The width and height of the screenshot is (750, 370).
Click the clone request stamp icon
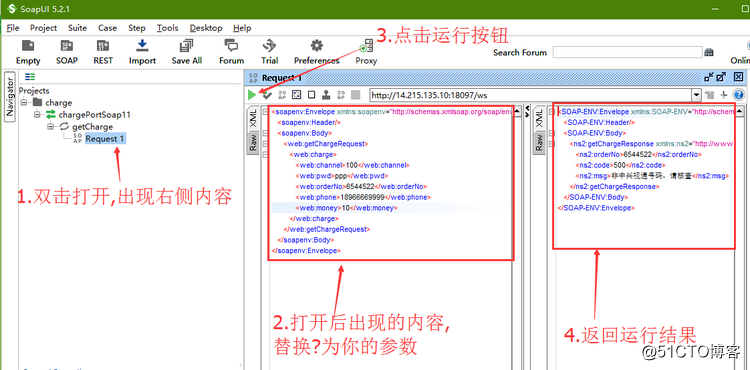pyautogui.click(x=326, y=95)
